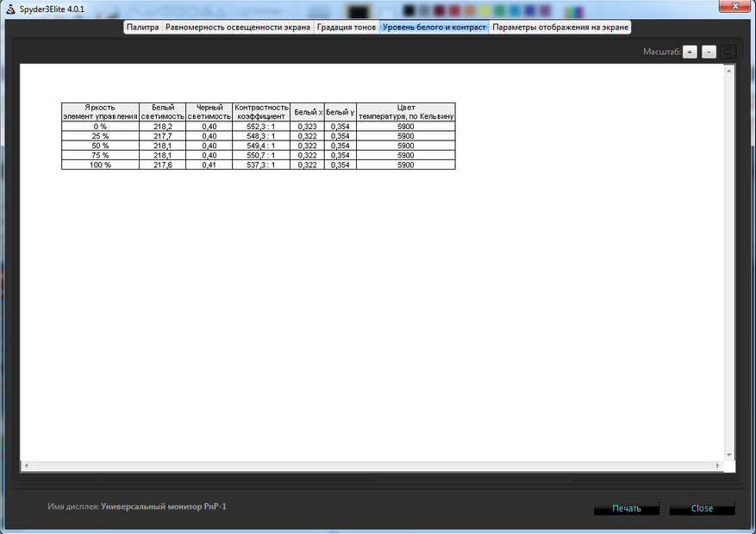This screenshot has height=534, width=756.
Task: Click white luminance value 217,7
Action: pos(162,136)
